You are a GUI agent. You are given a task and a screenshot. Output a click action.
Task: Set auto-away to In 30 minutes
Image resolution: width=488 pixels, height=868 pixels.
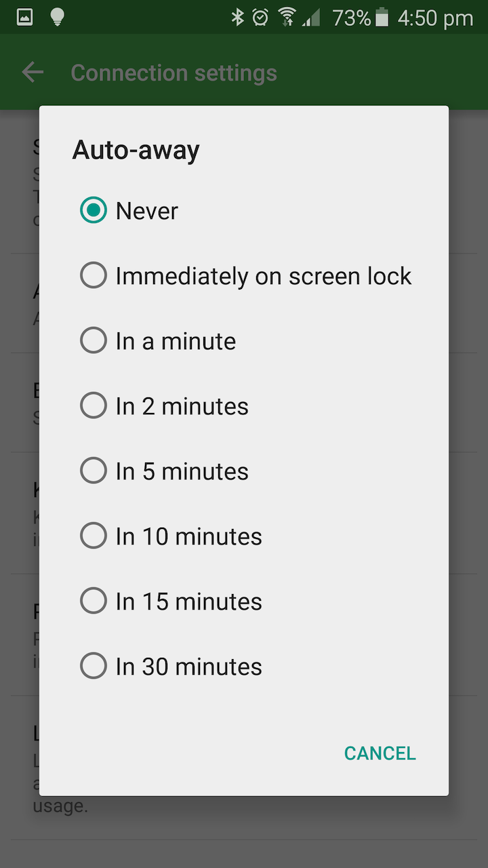[94, 666]
